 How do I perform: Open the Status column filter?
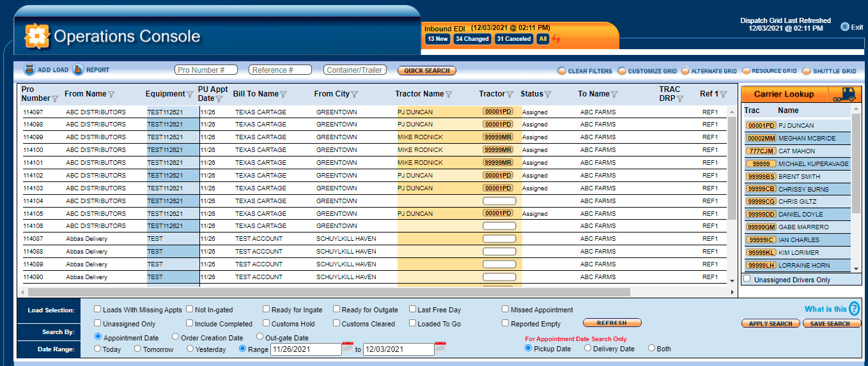(x=548, y=95)
